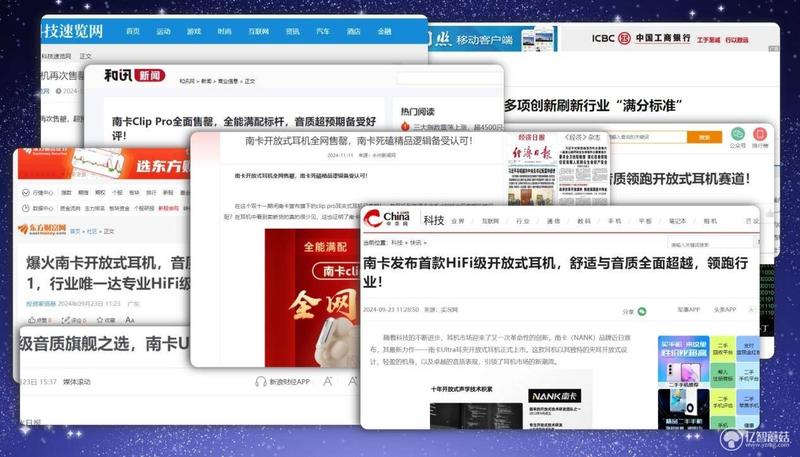Select 业界 in China.com 科技 navigation
Image resolution: width=800 pixels, height=457 pixels.
coord(458,221)
